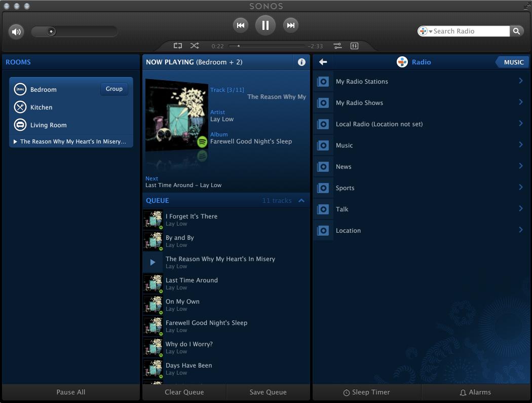Click the radio icon beside Sports

(x=323, y=188)
